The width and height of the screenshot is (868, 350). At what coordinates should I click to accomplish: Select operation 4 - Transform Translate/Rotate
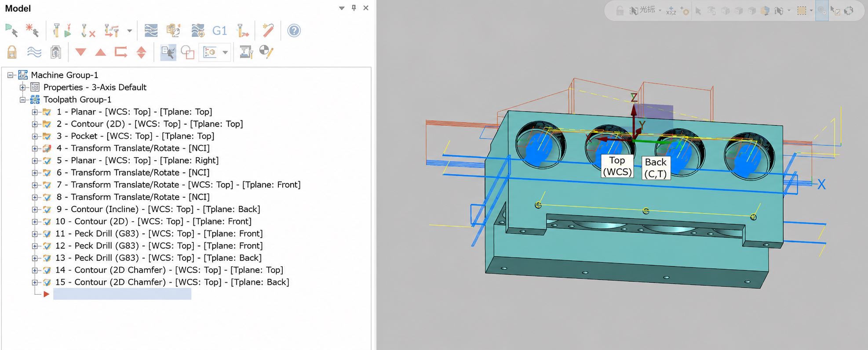click(133, 148)
